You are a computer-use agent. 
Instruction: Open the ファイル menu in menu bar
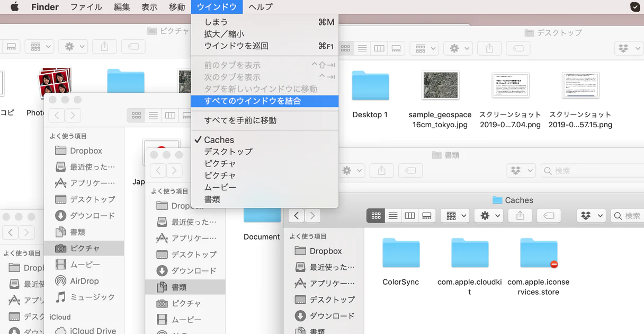[86, 7]
